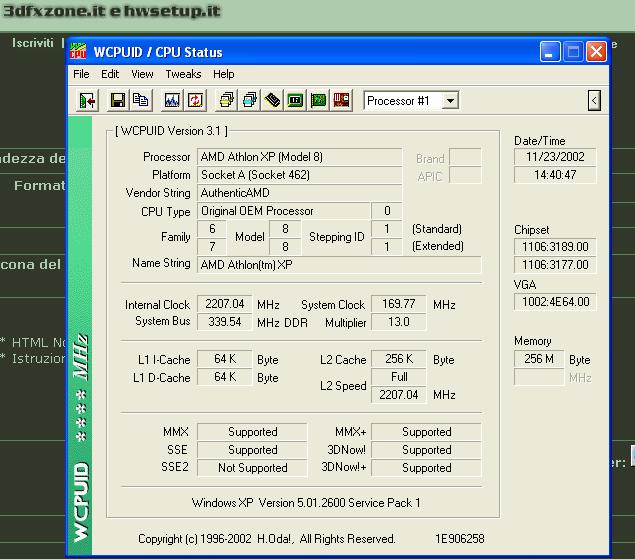Click the green chip toolbar icon
The height and width of the screenshot is (559, 635).
click(295, 100)
